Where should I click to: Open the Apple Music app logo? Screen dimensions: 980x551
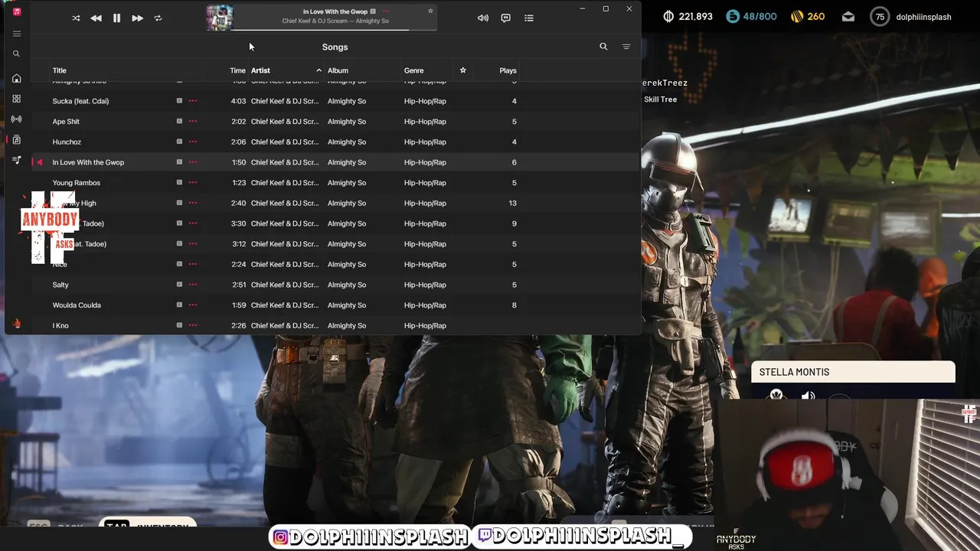pos(17,11)
